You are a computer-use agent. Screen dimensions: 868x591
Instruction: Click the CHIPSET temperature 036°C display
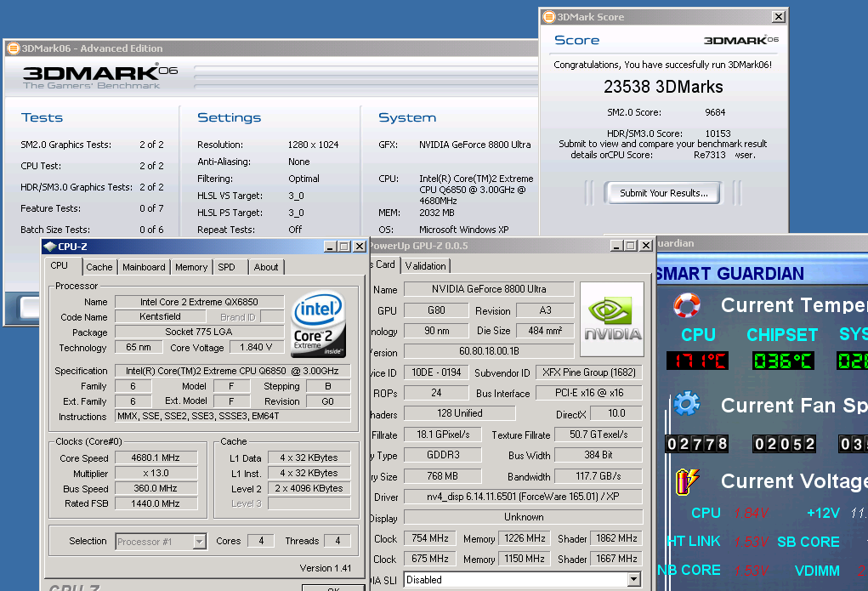click(783, 361)
